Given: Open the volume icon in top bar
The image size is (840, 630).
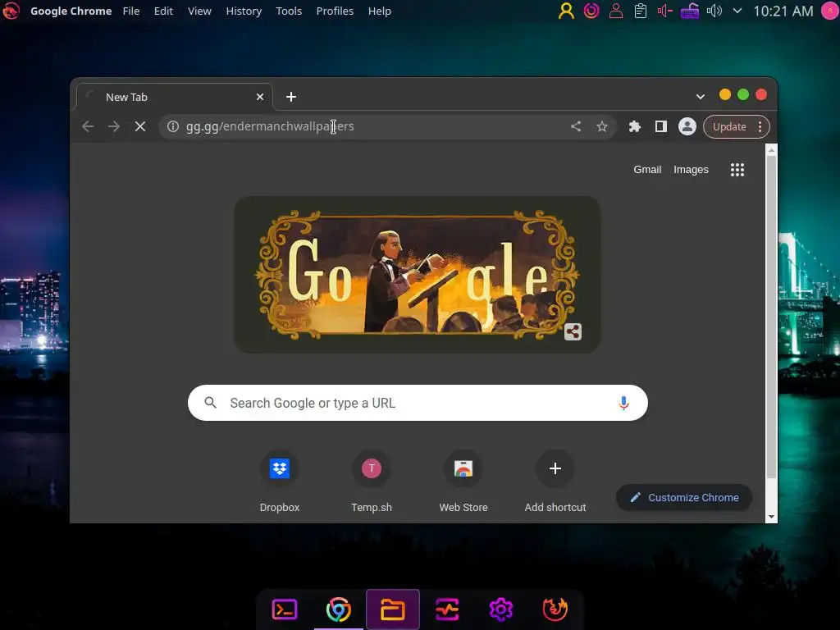Looking at the screenshot, I should tap(714, 11).
